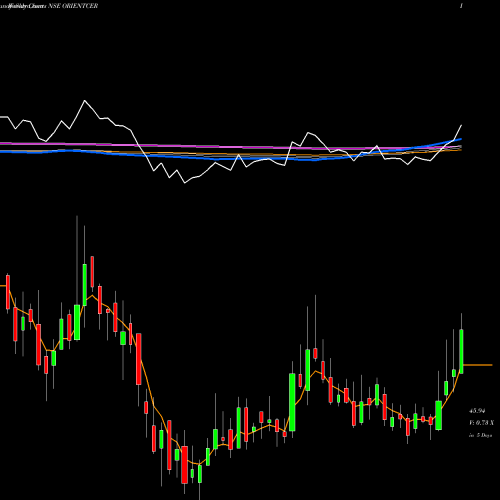
Task: Click the long red candle in the steep decline
Action: coord(139,359)
